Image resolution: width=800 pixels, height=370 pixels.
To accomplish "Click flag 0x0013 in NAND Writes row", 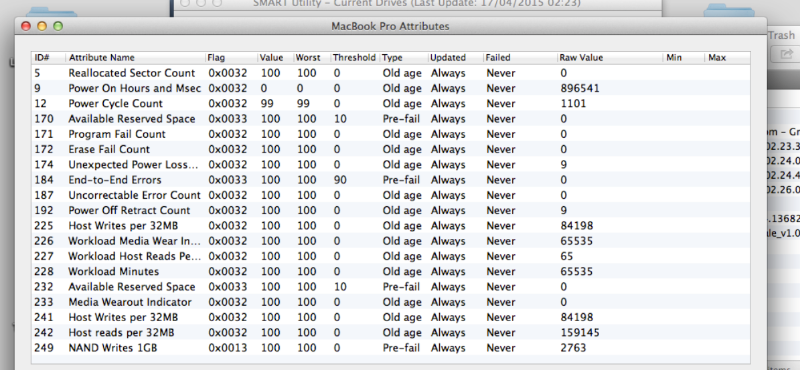I will click(x=228, y=348).
